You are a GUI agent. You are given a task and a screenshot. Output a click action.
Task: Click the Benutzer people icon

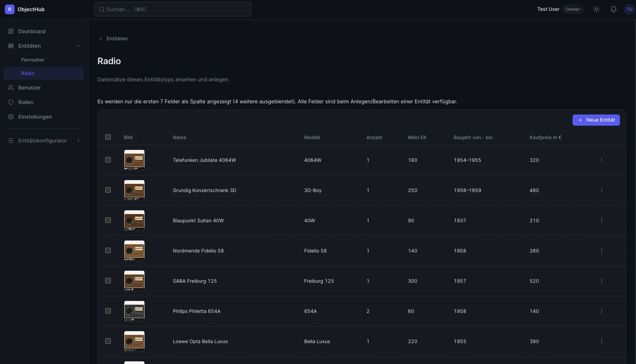pos(11,88)
